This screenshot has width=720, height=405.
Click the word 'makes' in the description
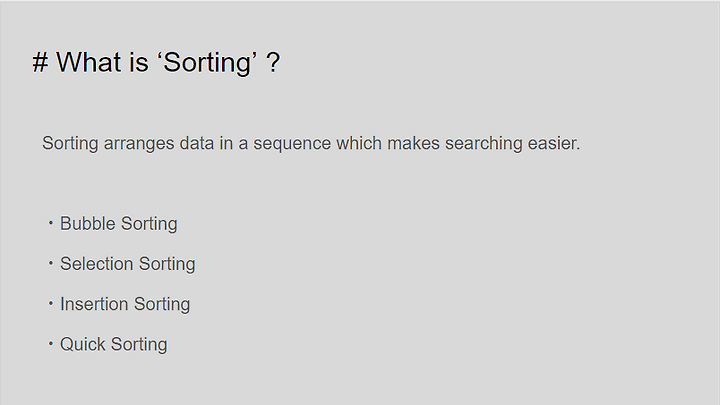(x=413, y=143)
